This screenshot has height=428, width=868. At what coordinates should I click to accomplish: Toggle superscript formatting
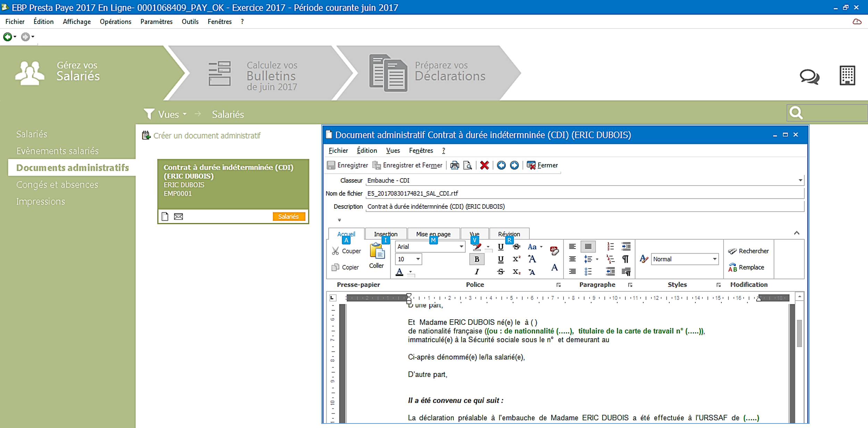click(x=516, y=259)
